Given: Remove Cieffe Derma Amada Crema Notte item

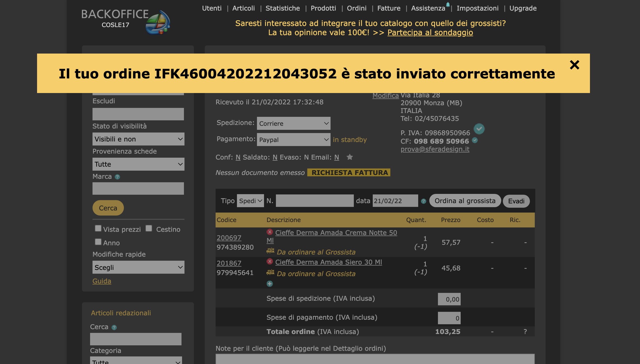Looking at the screenshot, I should pyautogui.click(x=270, y=232).
